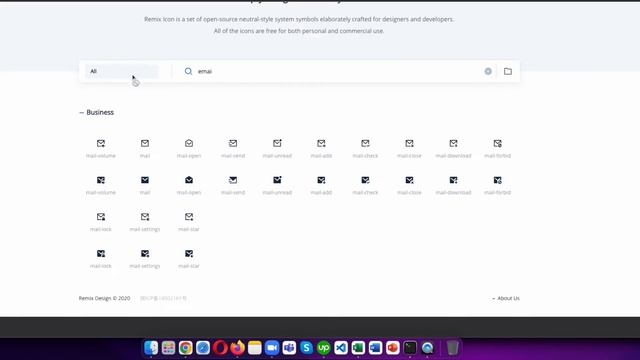
Task: Open Skype from the dock
Action: click(307, 348)
